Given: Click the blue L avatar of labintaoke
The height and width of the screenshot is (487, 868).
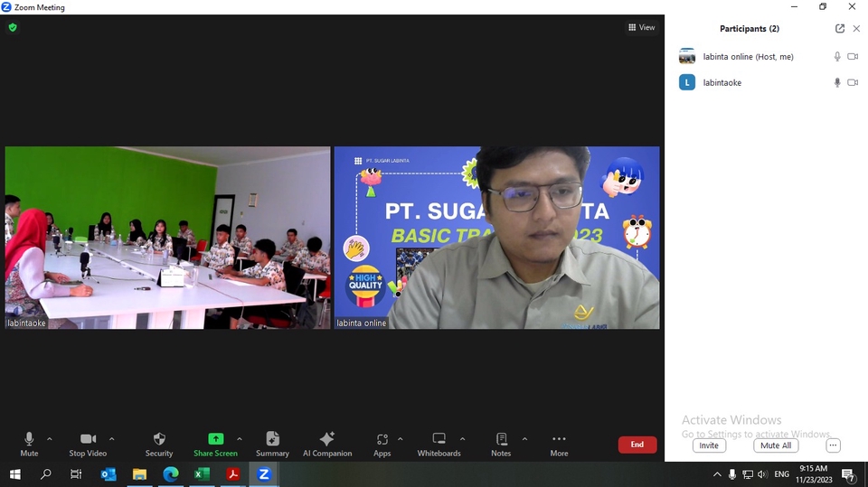Looking at the screenshot, I should point(687,82).
